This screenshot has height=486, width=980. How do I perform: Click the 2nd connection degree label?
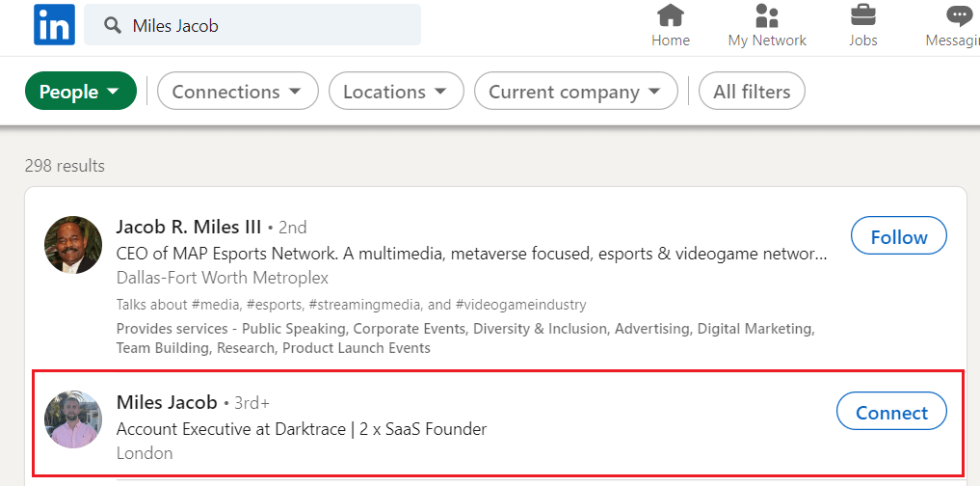[x=293, y=227]
